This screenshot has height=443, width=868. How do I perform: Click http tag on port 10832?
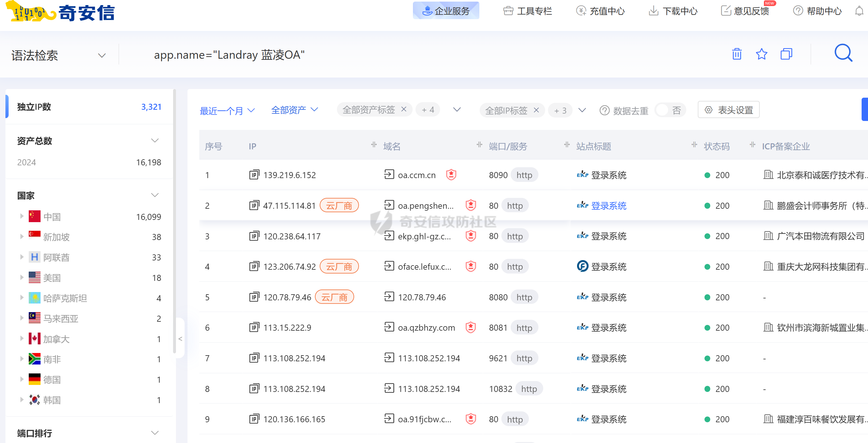[529, 388]
